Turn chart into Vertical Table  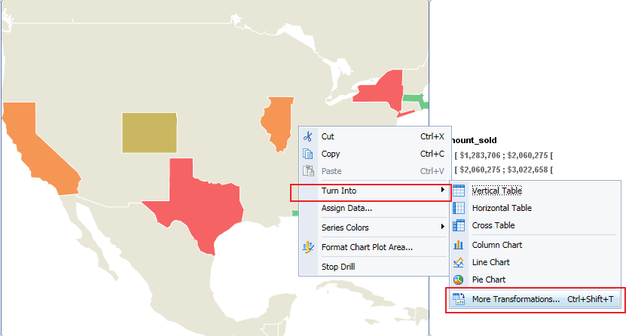click(536, 191)
